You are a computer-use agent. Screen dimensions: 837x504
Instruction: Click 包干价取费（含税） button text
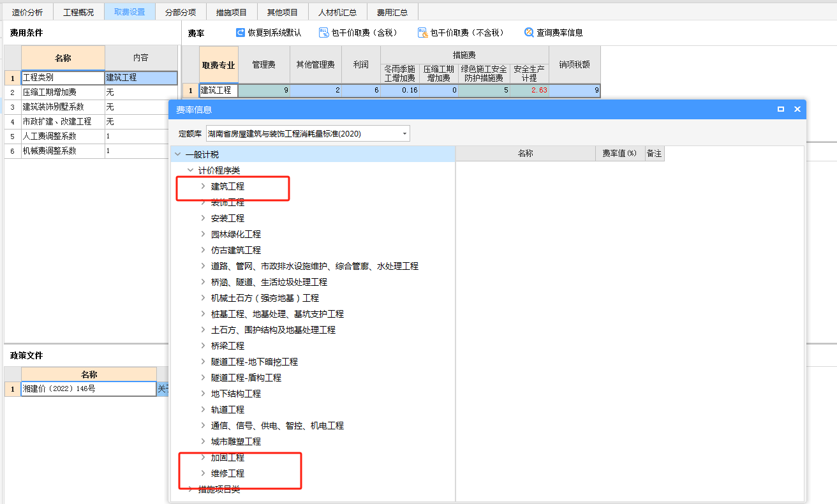pos(364,33)
